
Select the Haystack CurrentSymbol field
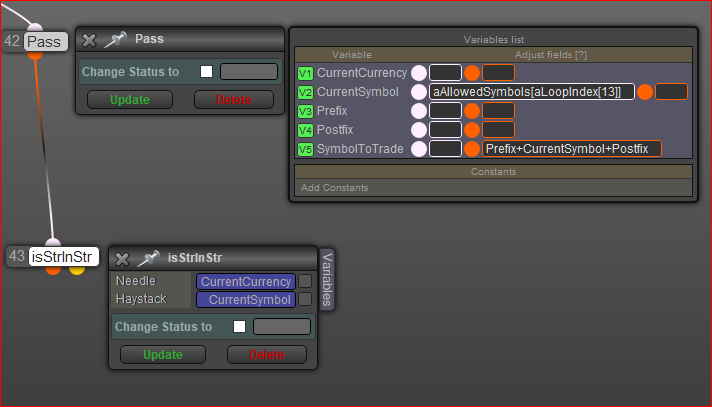pyautogui.click(x=246, y=299)
